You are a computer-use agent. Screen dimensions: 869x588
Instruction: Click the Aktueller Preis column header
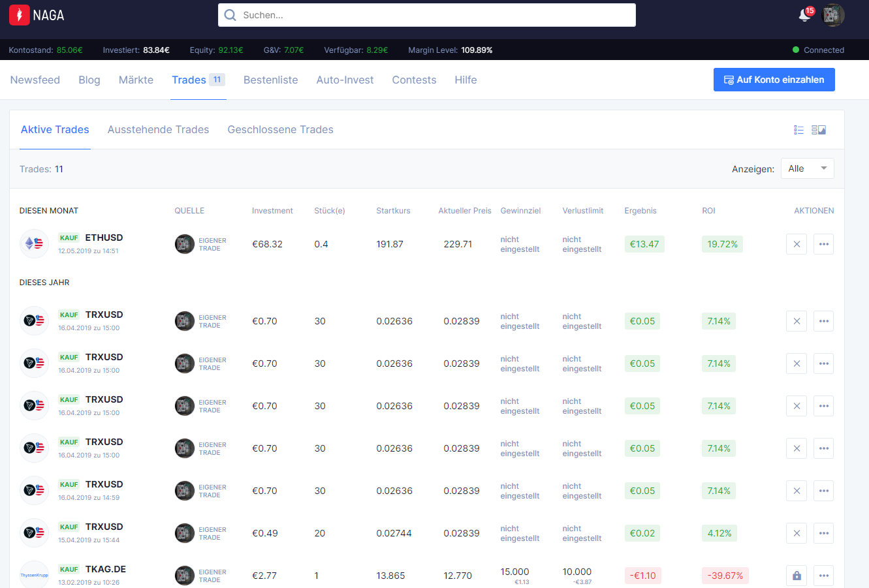tap(465, 211)
